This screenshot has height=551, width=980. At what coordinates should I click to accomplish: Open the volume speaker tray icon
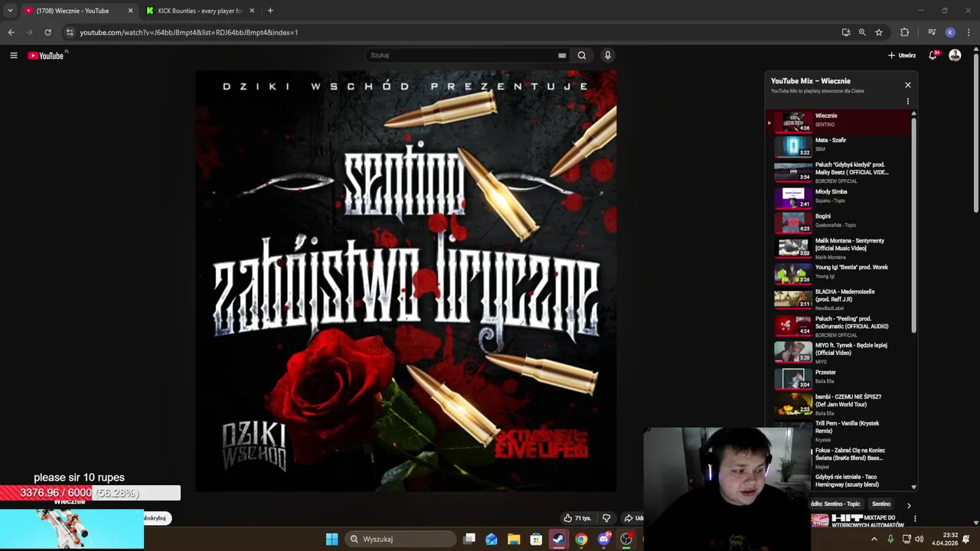[x=920, y=539]
